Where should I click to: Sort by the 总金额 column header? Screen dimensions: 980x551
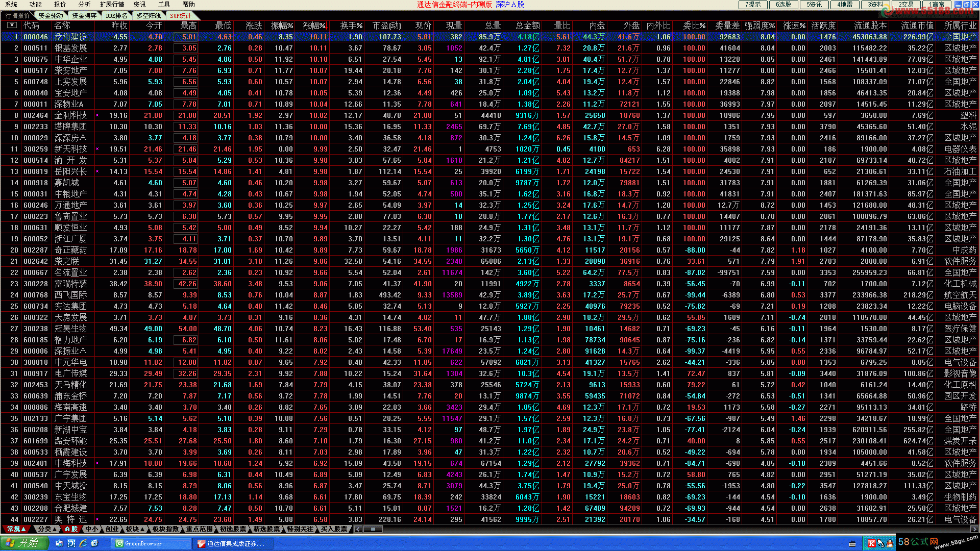pos(528,26)
